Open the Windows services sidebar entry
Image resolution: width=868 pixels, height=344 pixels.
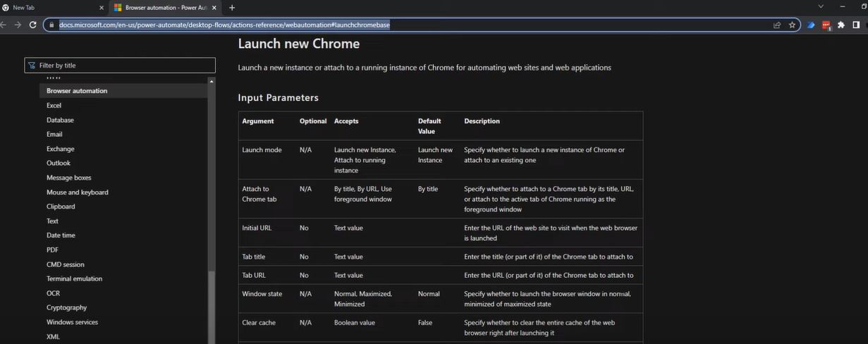click(x=72, y=322)
